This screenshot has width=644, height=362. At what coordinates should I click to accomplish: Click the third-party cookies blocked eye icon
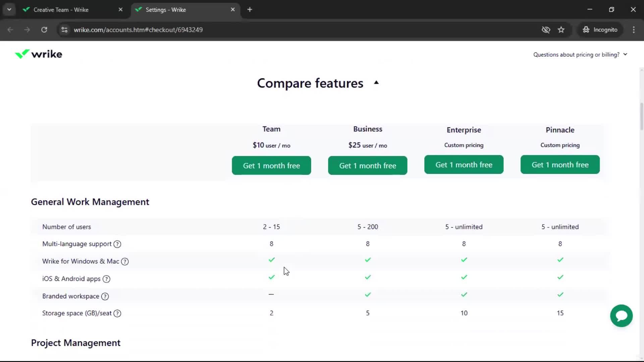point(546,30)
